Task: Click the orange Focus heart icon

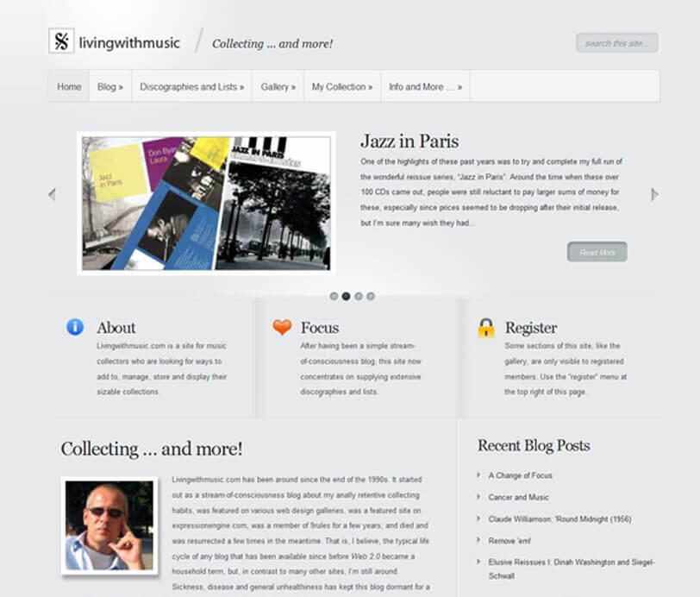Action: [282, 327]
